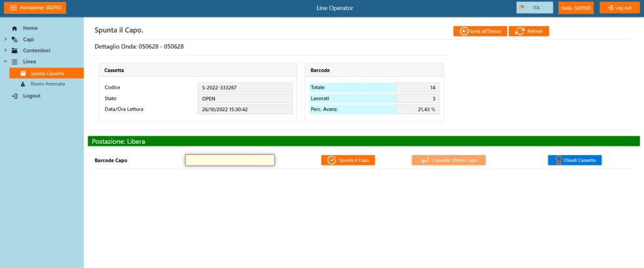Click the Risolvi Anomalia warning triangle icon

[23, 84]
